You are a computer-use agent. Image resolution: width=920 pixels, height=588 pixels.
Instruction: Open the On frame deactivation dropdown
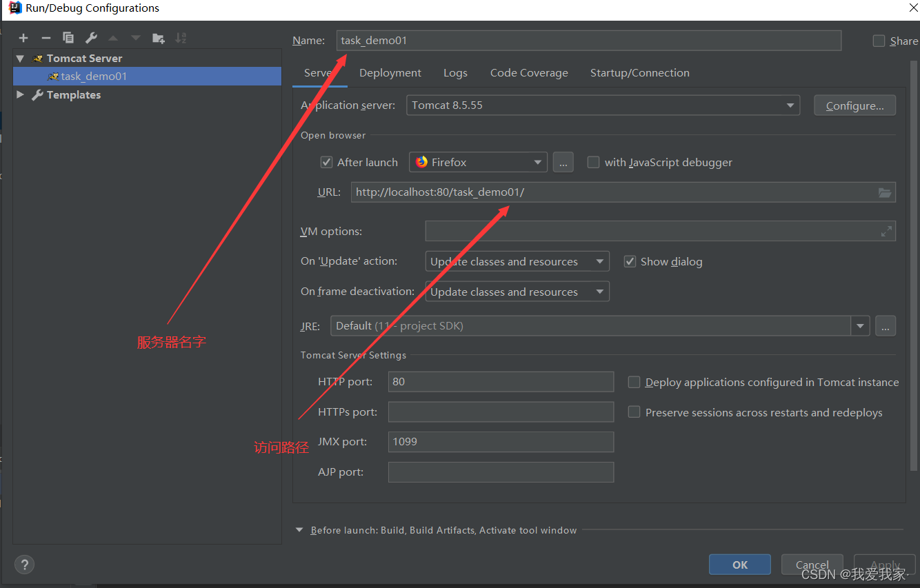click(x=517, y=292)
